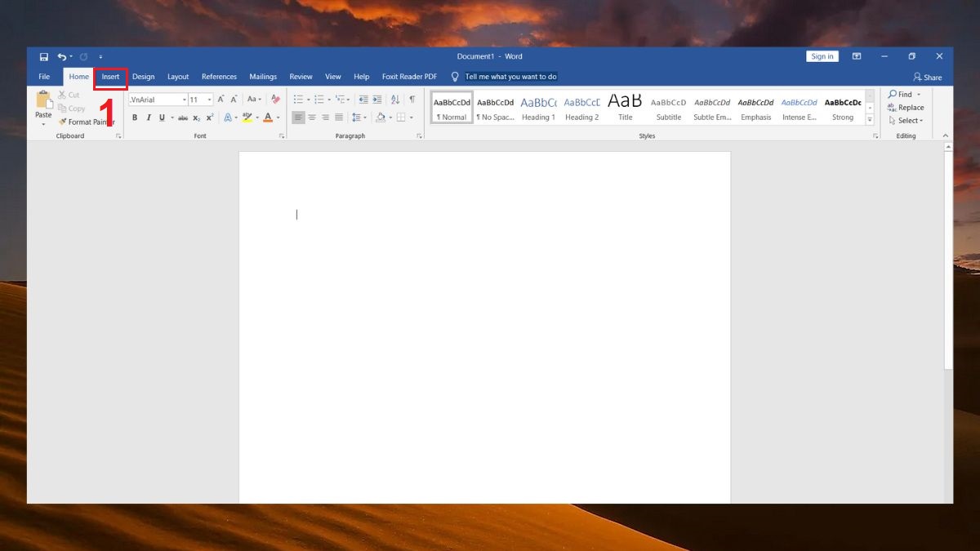The image size is (980, 551).
Task: Toggle bold formatting
Action: pos(135,118)
